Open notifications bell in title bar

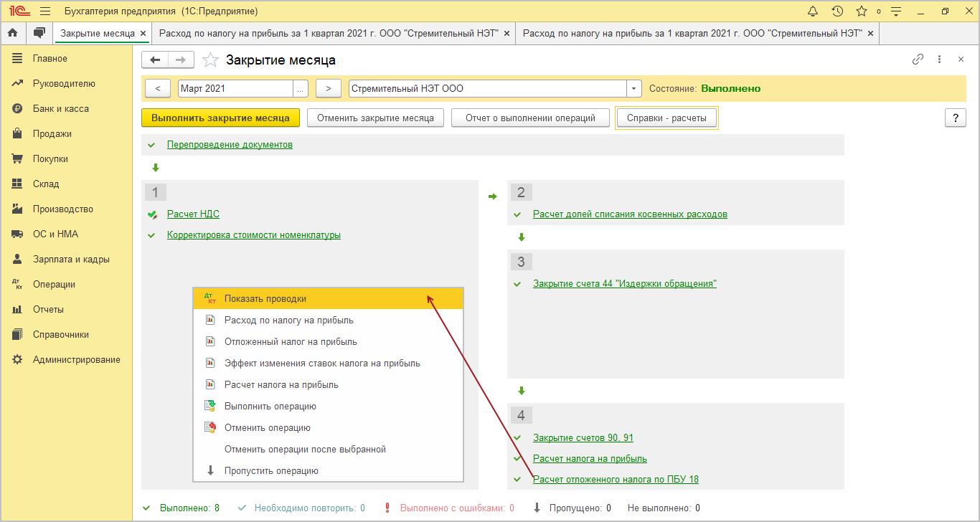tap(813, 11)
